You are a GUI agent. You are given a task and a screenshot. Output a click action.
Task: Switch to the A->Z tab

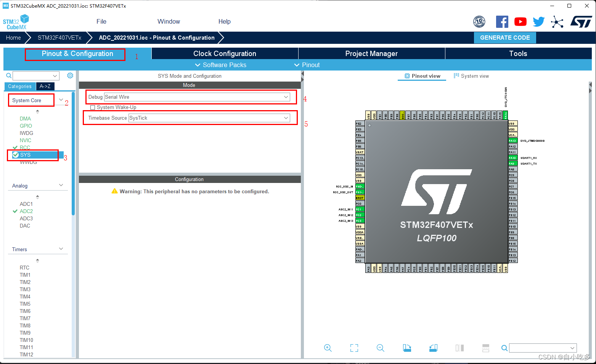pos(45,87)
